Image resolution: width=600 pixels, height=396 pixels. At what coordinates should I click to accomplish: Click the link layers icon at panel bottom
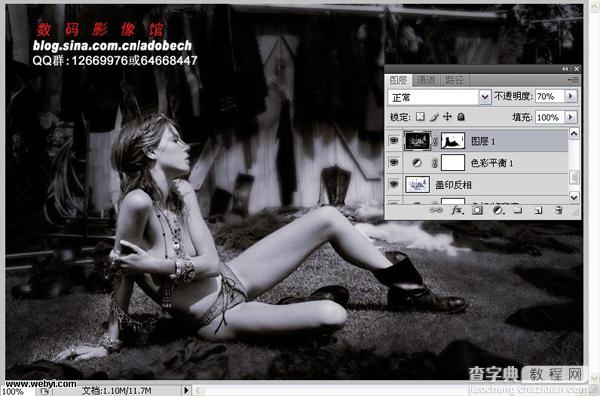[436, 210]
